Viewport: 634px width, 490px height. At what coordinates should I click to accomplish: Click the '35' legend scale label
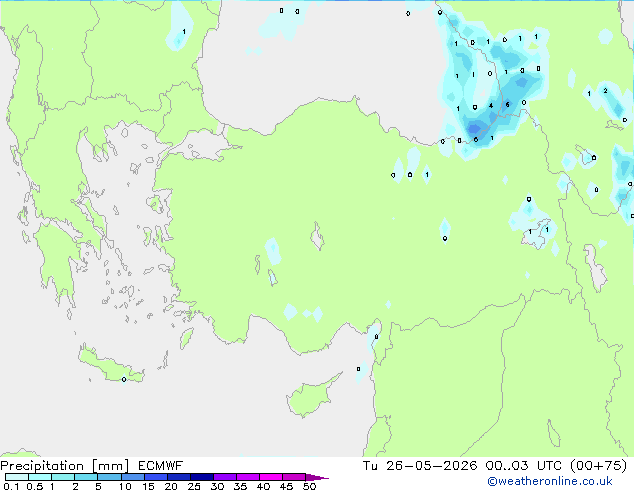click(x=240, y=486)
